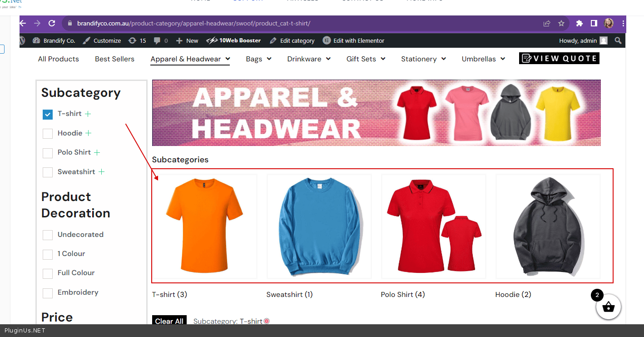Click the plus icon beside New
Image resolution: width=644 pixels, height=337 pixels.
pyautogui.click(x=179, y=40)
